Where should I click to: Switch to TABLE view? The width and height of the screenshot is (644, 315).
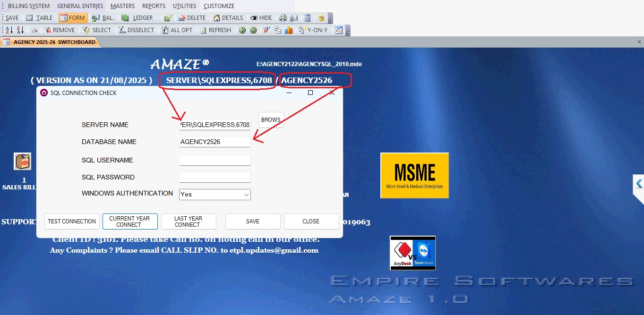[x=39, y=18]
